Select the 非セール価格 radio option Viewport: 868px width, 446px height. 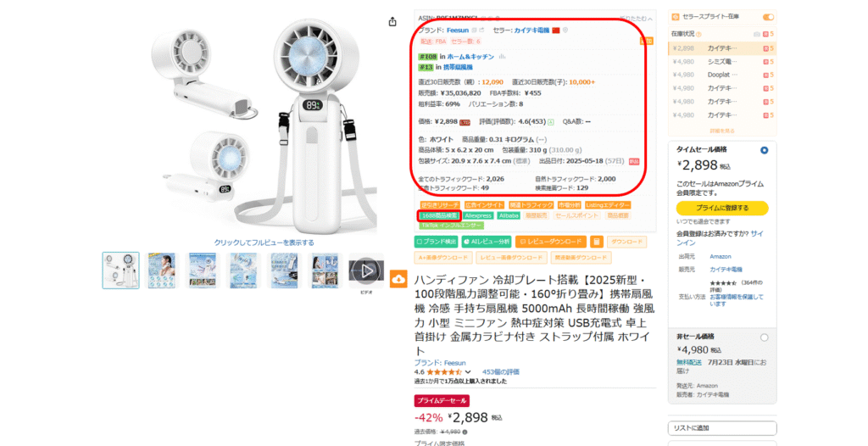764,337
